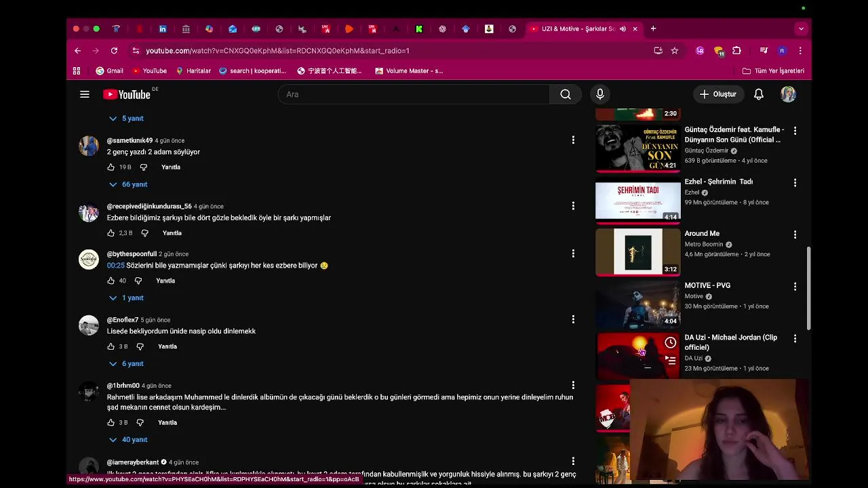Reply to @bythespoonfull with Yanıtla
The image size is (868, 488).
click(165, 281)
